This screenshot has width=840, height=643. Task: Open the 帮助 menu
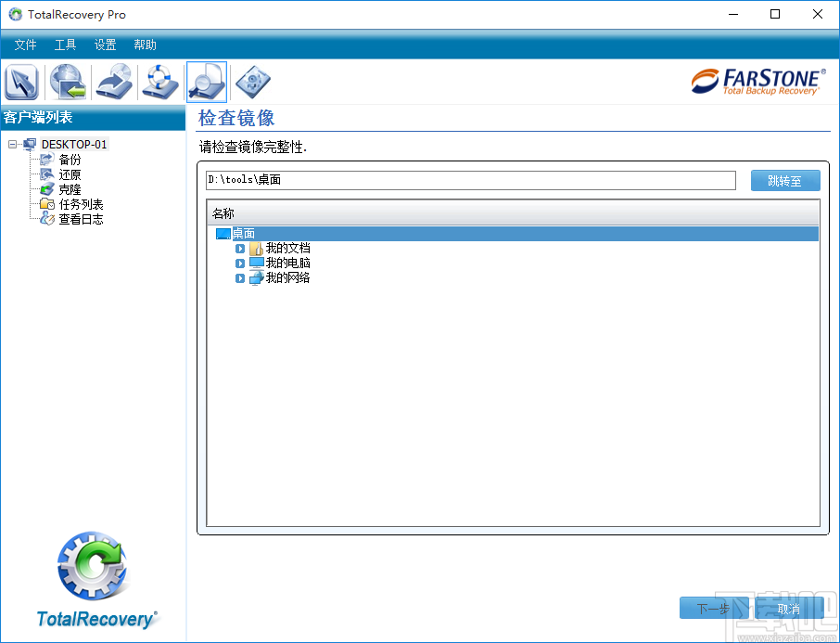click(145, 44)
